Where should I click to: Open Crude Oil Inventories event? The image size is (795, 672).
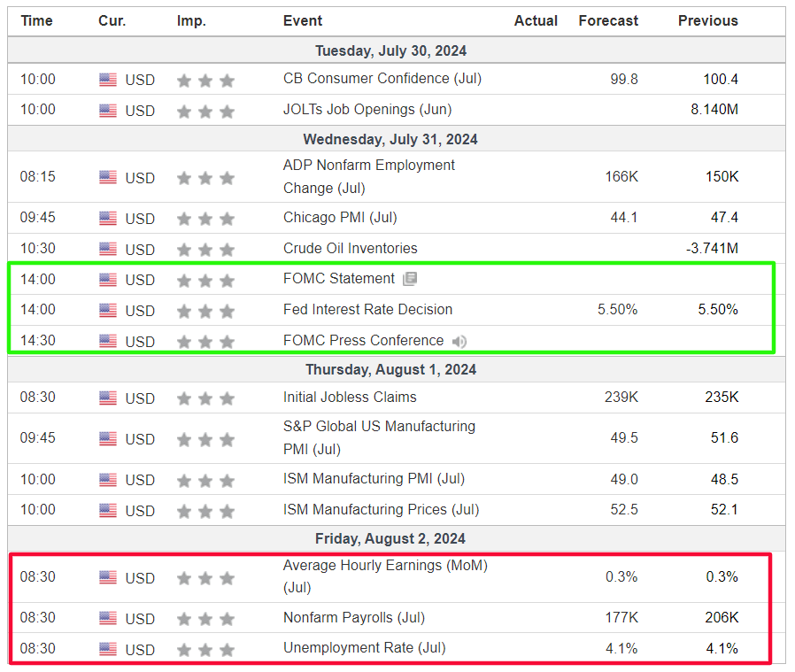(x=351, y=248)
